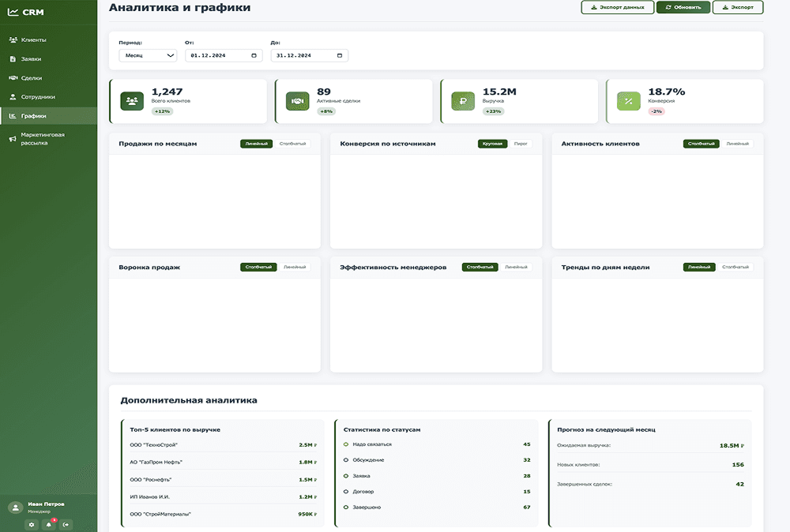Screen dimensions: 790x532
Task: Click the Экспорт данных button
Action: pyautogui.click(x=617, y=7)
